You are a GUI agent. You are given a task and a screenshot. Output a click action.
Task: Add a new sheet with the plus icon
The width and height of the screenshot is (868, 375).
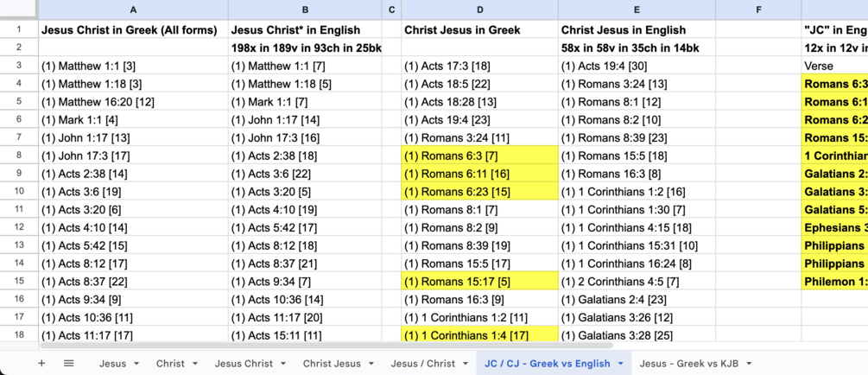(41, 364)
